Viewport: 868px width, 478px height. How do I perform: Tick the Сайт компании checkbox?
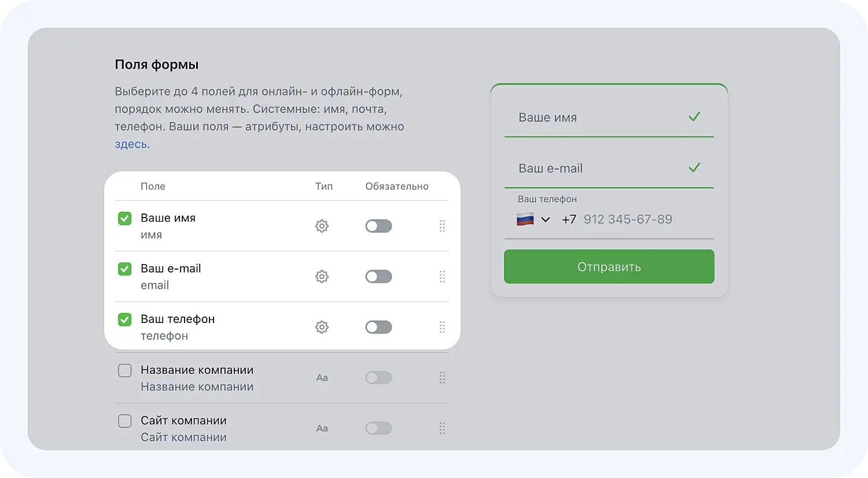pyautogui.click(x=125, y=421)
